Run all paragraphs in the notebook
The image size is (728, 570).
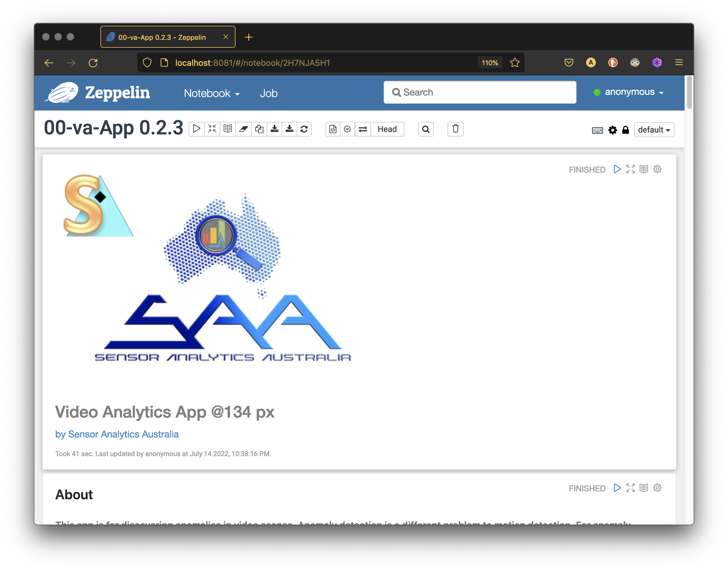pos(197,129)
